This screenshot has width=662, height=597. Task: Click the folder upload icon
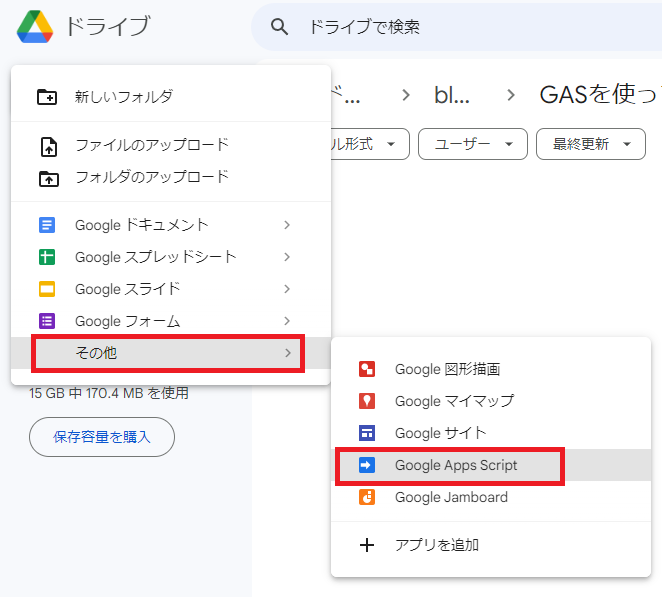point(49,178)
